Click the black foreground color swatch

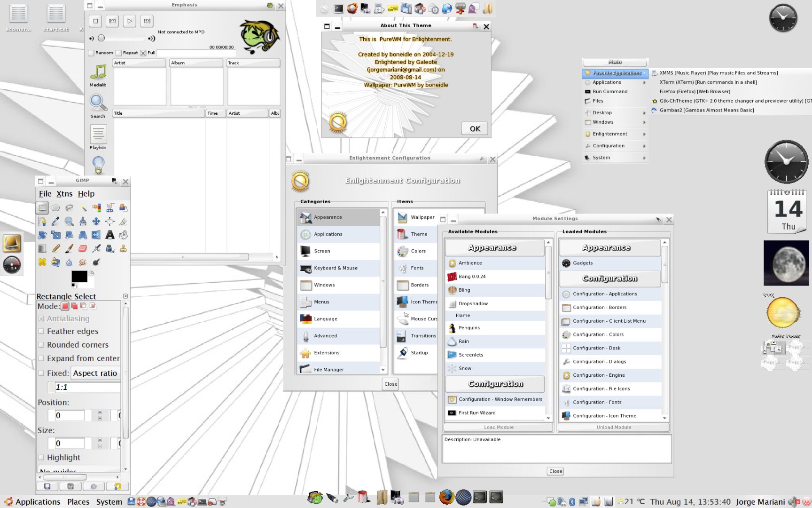coord(79,276)
